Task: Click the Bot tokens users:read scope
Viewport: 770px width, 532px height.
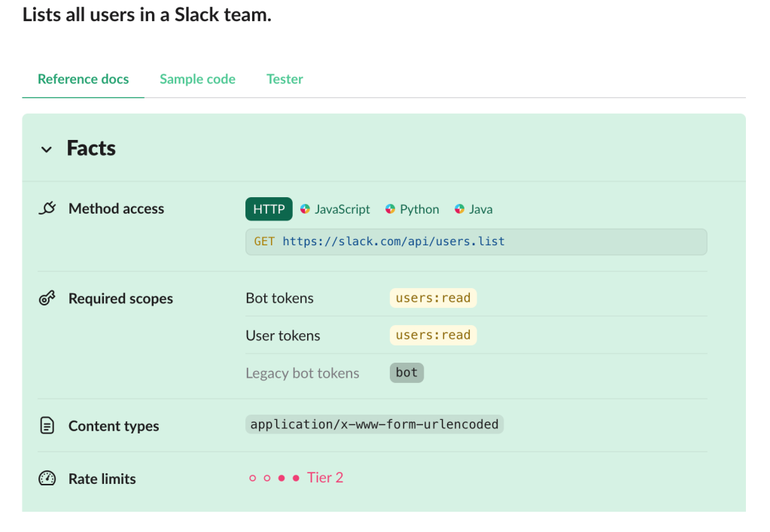Action: 433,298
